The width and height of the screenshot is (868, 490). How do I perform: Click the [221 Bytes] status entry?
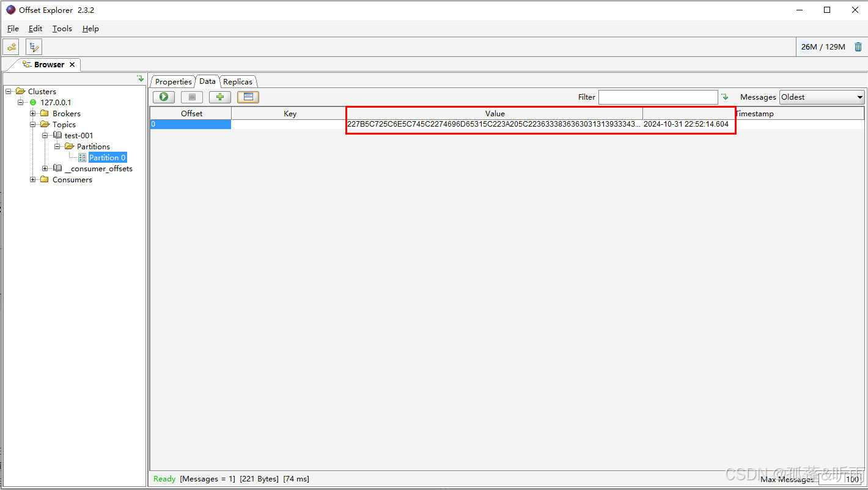tap(259, 479)
